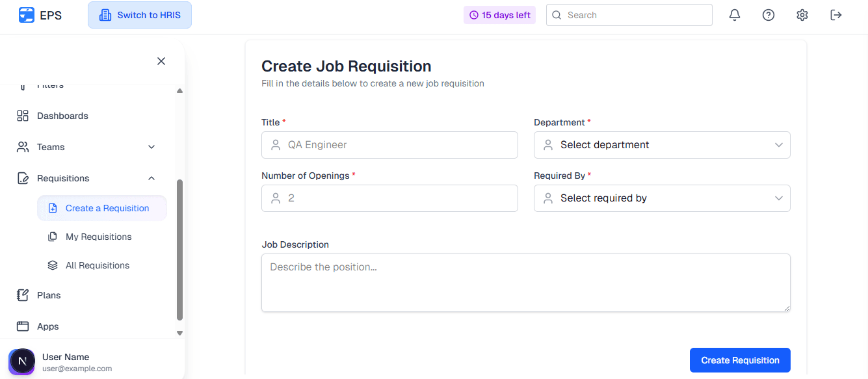868x379 pixels.
Task: Open the Select department dropdown
Action: coord(662,145)
